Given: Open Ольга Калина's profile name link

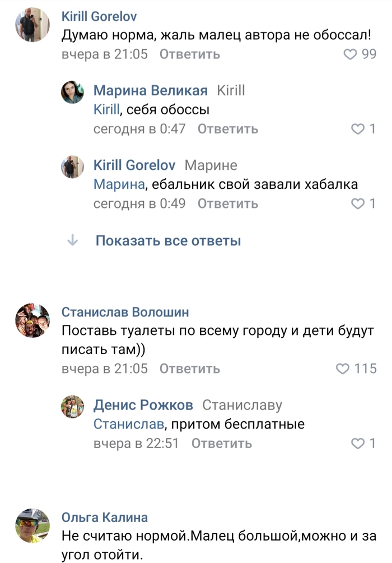Looking at the screenshot, I should (x=105, y=517).
